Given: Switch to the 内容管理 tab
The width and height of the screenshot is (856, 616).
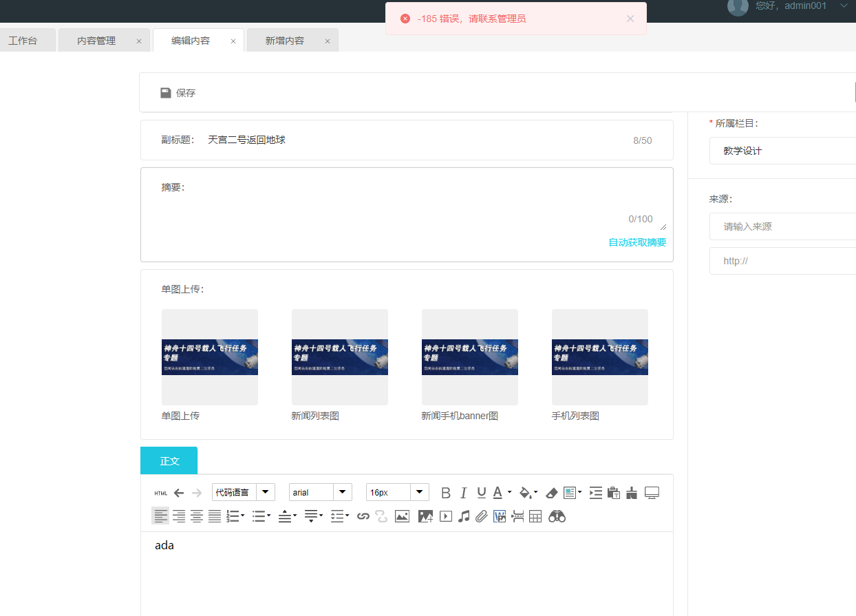Looking at the screenshot, I should pyautogui.click(x=96, y=41).
